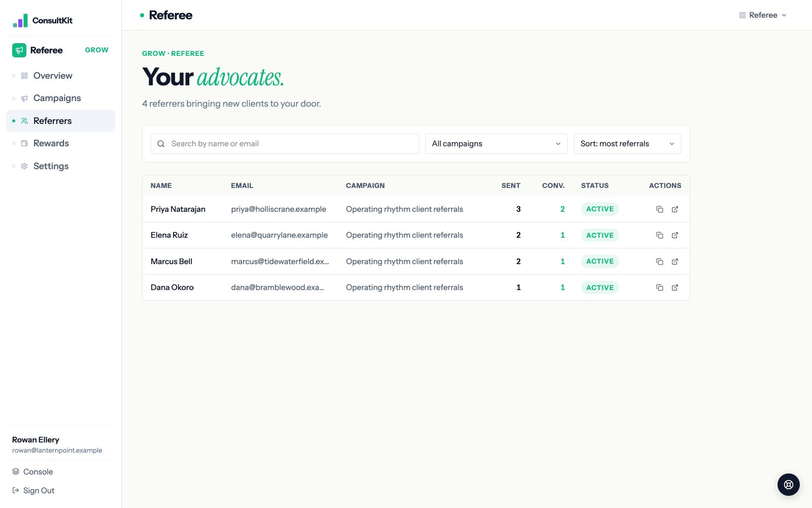
Task: Click the Rowan Ellery account profile
Action: 57,444
